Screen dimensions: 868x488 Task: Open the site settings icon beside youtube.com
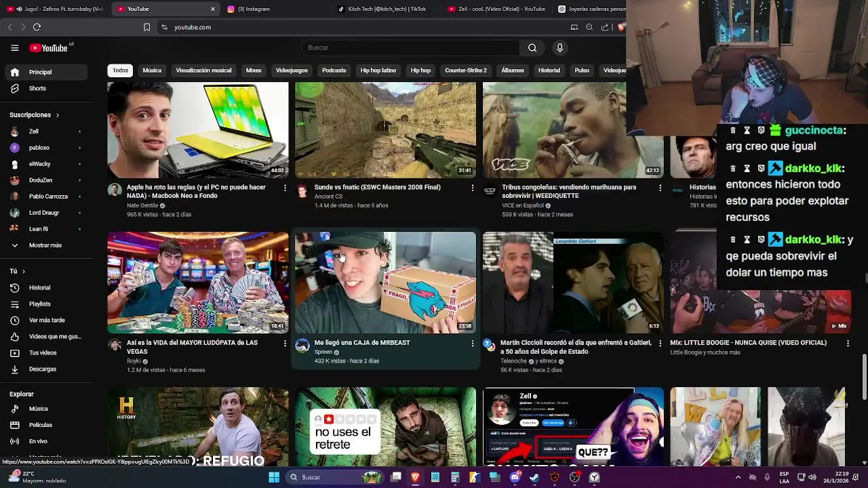pos(164,27)
